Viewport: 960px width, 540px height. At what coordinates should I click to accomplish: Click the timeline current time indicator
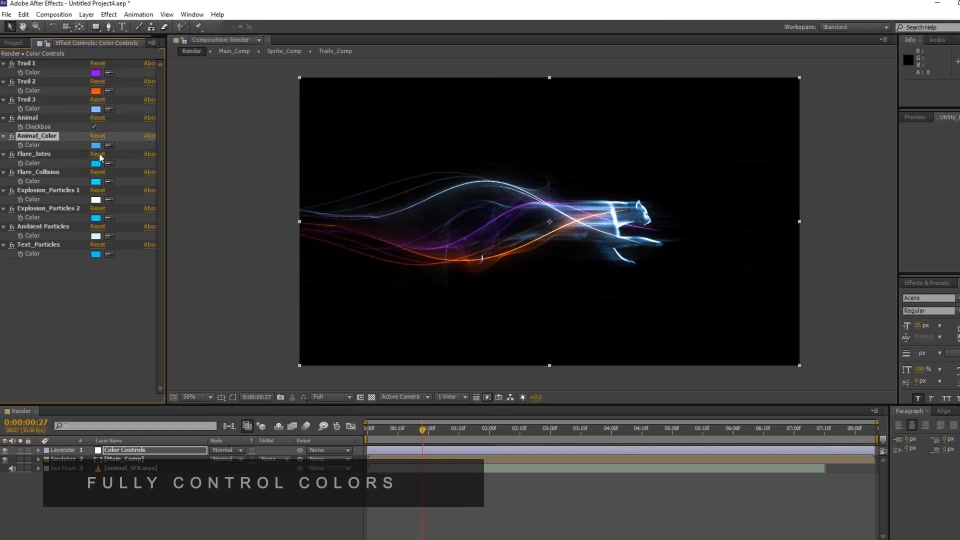[422, 430]
